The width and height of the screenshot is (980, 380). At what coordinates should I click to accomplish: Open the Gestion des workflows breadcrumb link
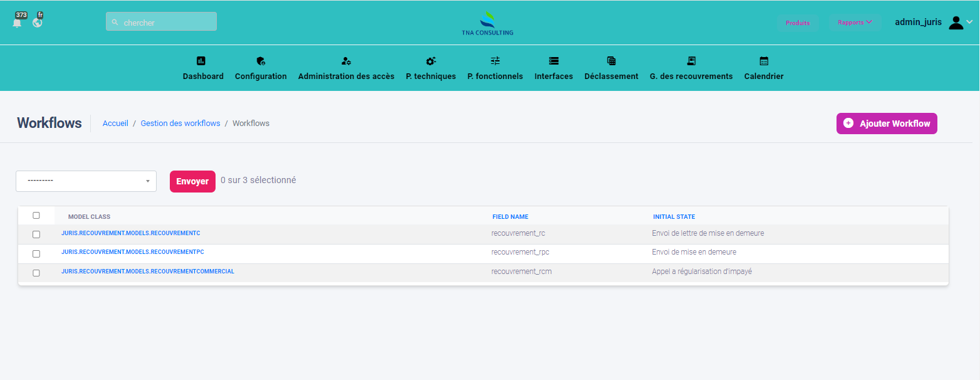click(180, 124)
